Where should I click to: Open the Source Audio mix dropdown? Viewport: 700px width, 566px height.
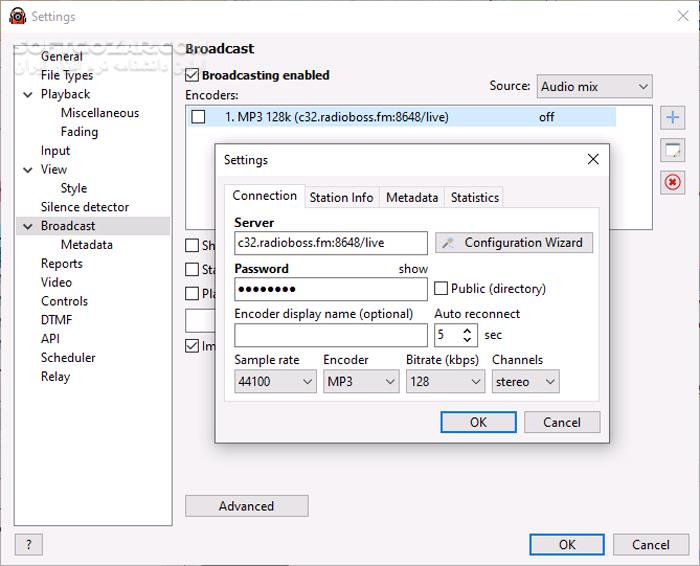[x=594, y=86]
